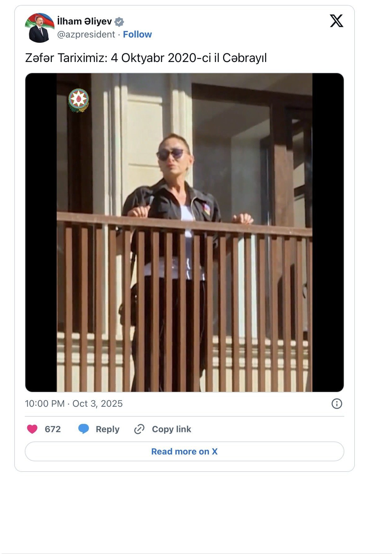
Task: Click the emblem watermark in the video
Action: [79, 100]
